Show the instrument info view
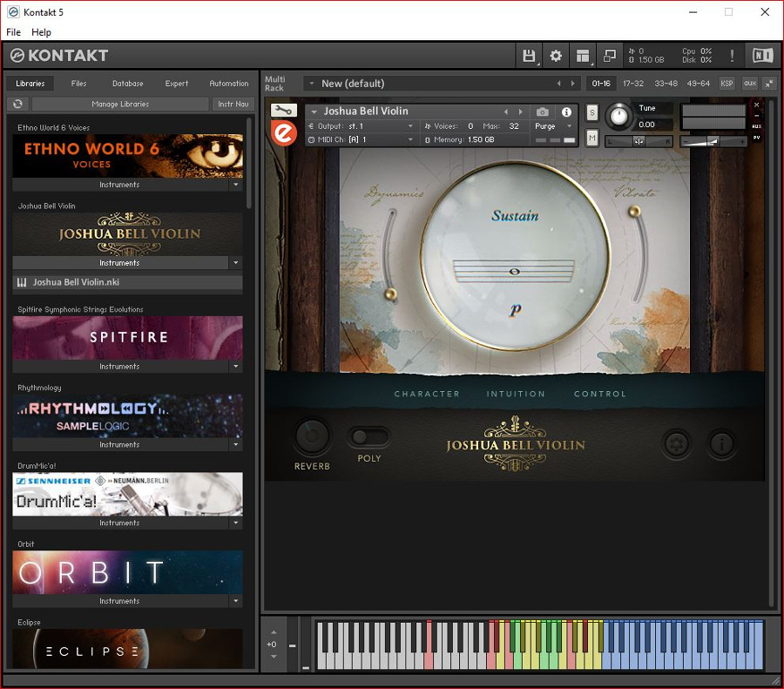This screenshot has height=689, width=784. click(x=566, y=112)
